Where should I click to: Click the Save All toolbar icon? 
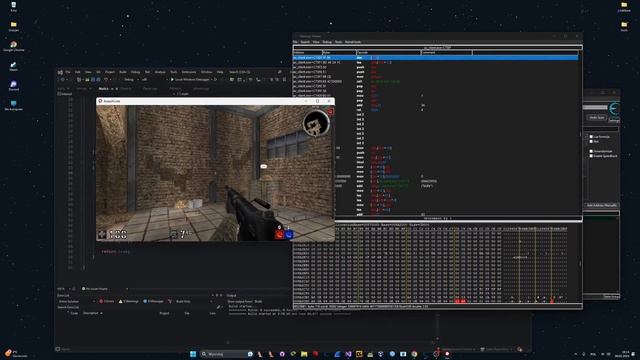pyautogui.click(x=98, y=80)
